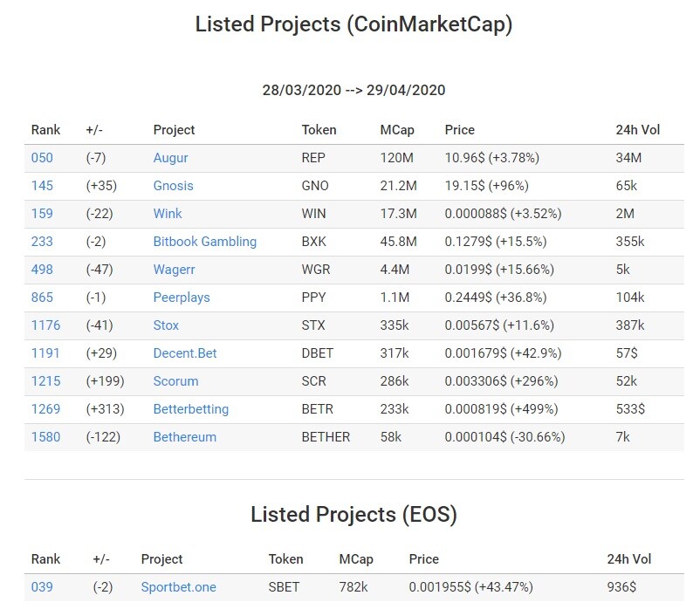Screen dimensions: 700x616
Task: Click rank link 050
Action: (x=42, y=158)
